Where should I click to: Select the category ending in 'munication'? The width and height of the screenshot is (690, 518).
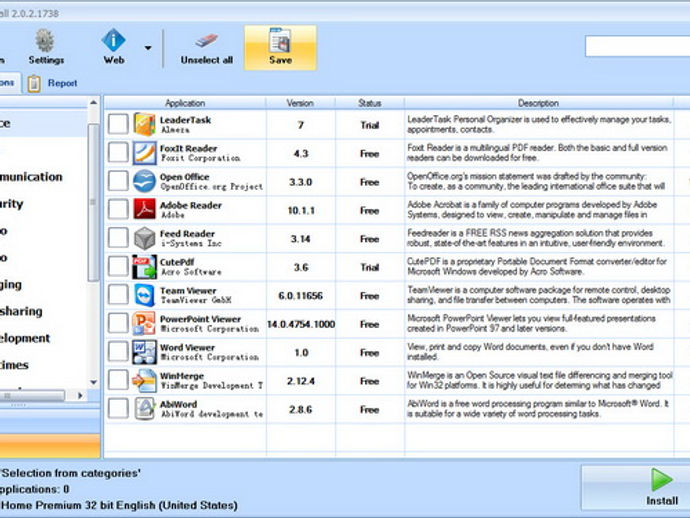(x=31, y=177)
